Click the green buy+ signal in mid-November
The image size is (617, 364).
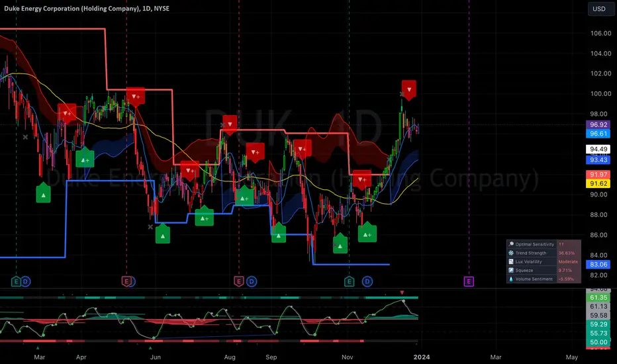click(x=367, y=232)
